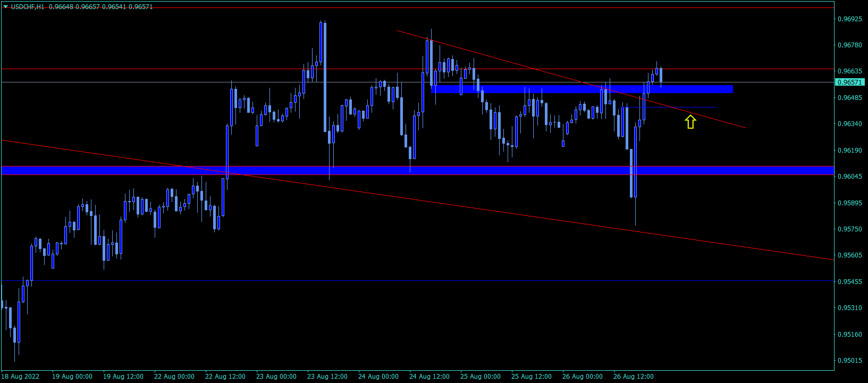The height and width of the screenshot is (383, 868).
Task: Click the 26 Aug 12:00 time label
Action: (x=634, y=377)
